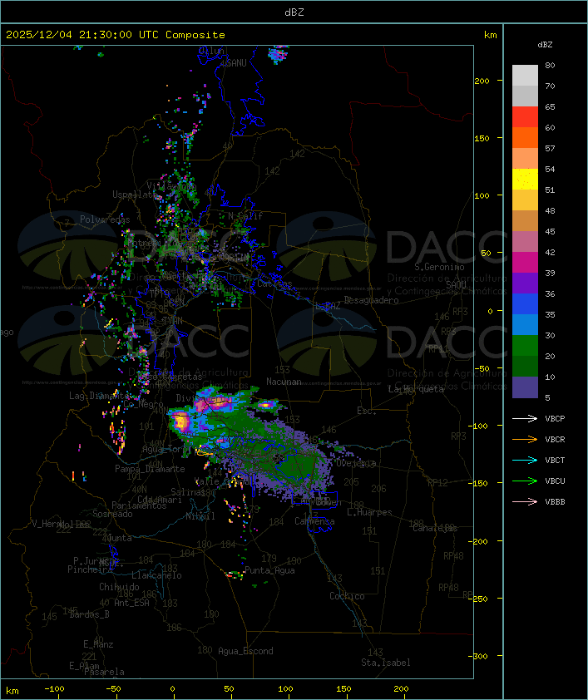
Task: Click the Llancanelo map label
Action: pyautogui.click(x=156, y=575)
